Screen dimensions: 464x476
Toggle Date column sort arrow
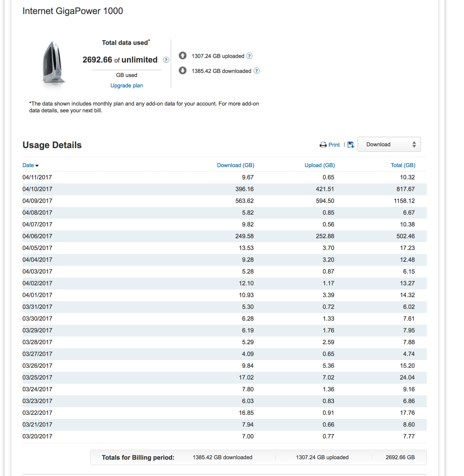pos(37,166)
